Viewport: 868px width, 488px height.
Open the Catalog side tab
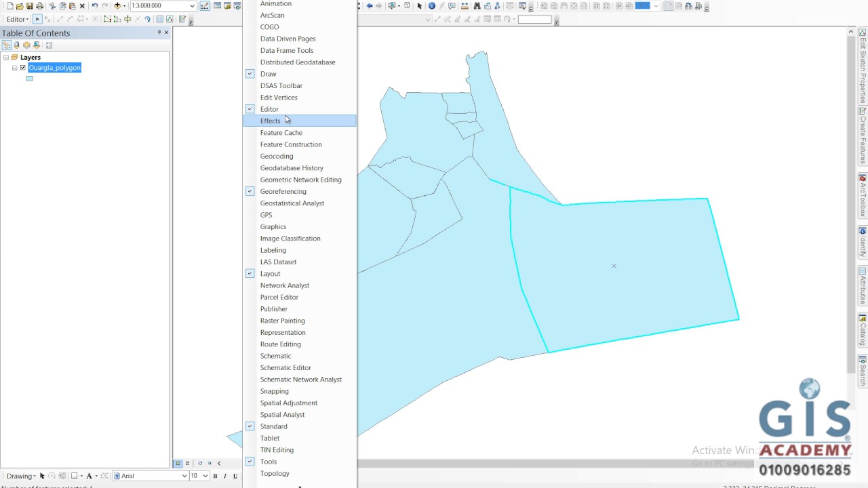[x=863, y=330]
